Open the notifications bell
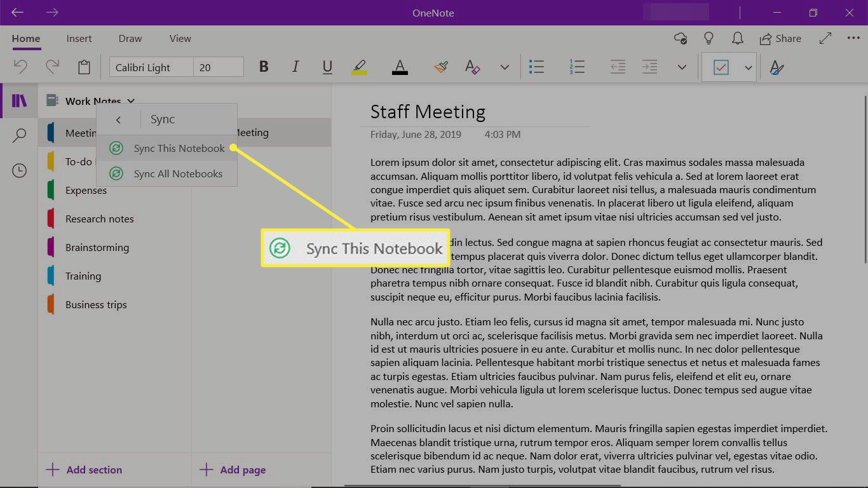Image resolution: width=868 pixels, height=488 pixels. (x=737, y=39)
